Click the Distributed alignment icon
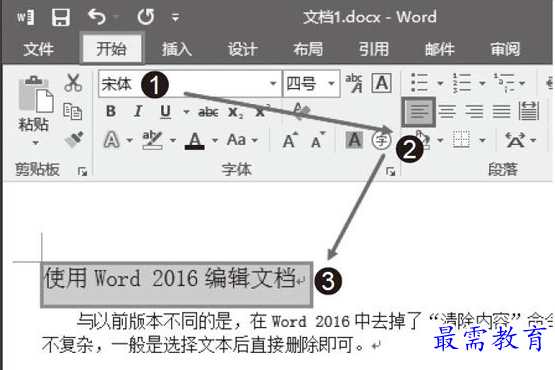 (x=529, y=111)
